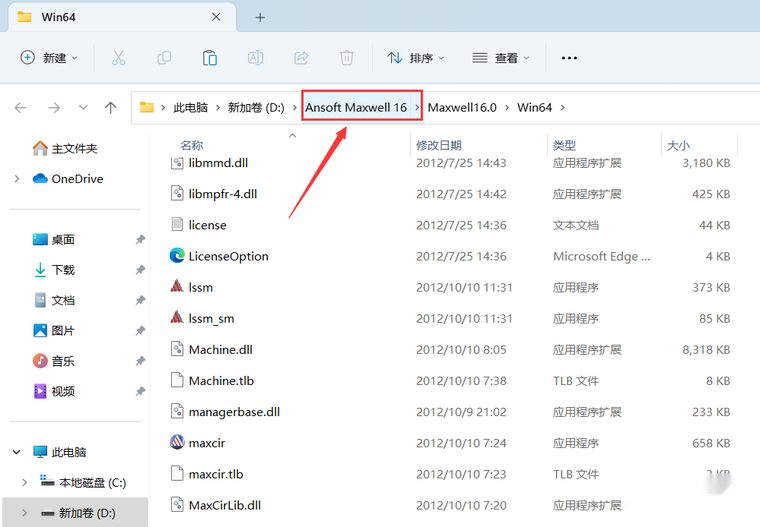Image resolution: width=760 pixels, height=527 pixels.
Task: Select the LicenseOption Edge file icon
Action: [177, 256]
